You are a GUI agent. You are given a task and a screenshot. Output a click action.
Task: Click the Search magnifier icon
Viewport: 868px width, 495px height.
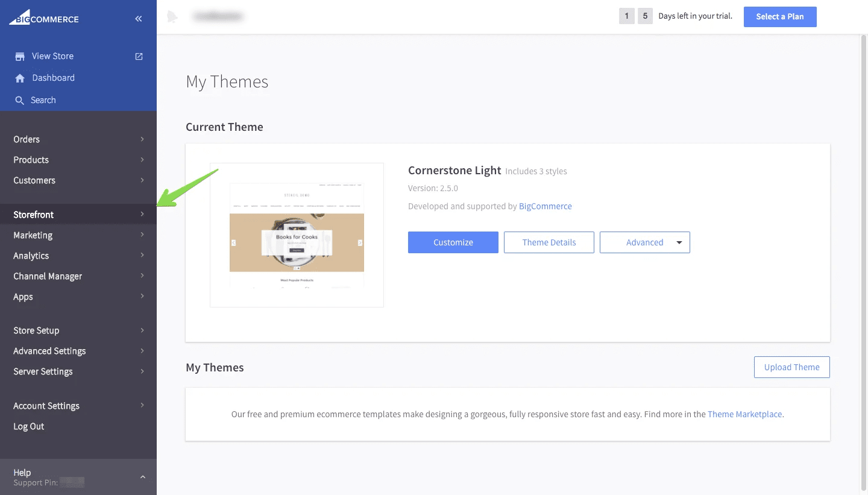20,101
